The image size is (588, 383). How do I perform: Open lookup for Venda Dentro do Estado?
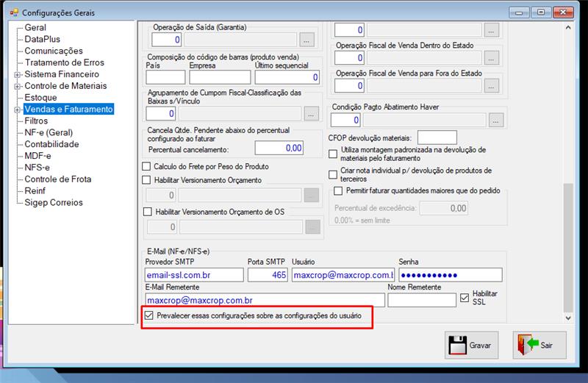click(x=491, y=58)
